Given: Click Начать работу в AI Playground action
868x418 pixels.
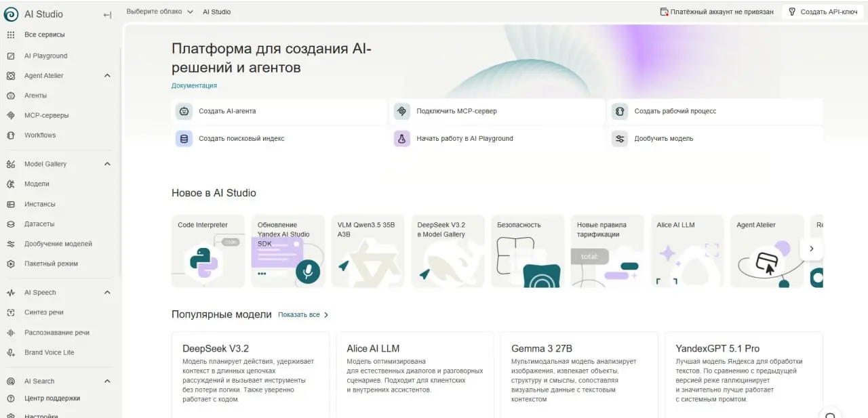Looking at the screenshot, I should click(497, 138).
